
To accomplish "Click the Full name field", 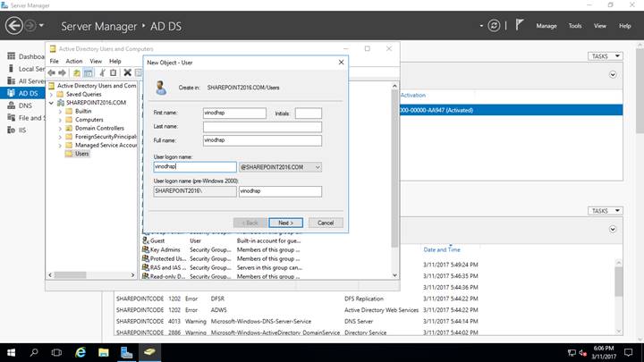I will pos(262,140).
